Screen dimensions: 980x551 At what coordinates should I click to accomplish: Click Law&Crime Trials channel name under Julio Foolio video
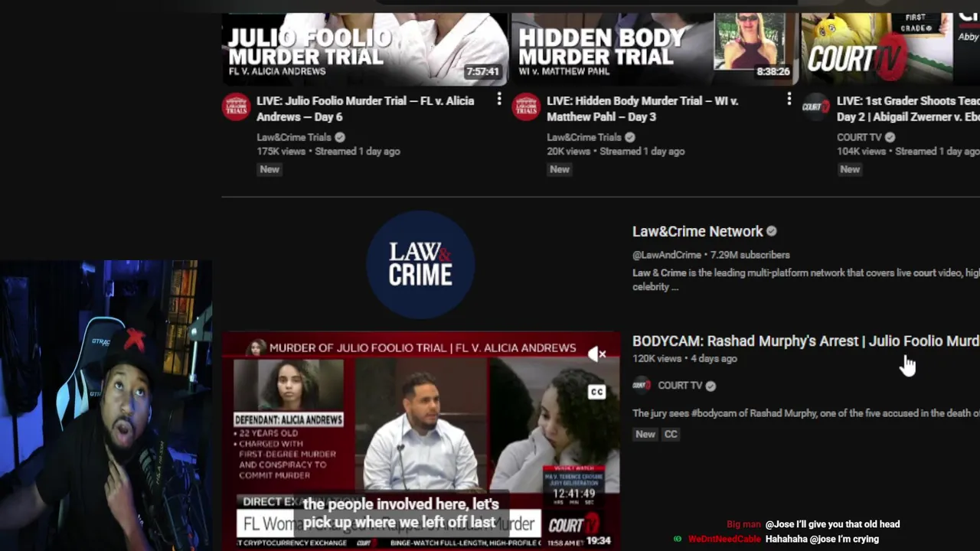coord(294,137)
